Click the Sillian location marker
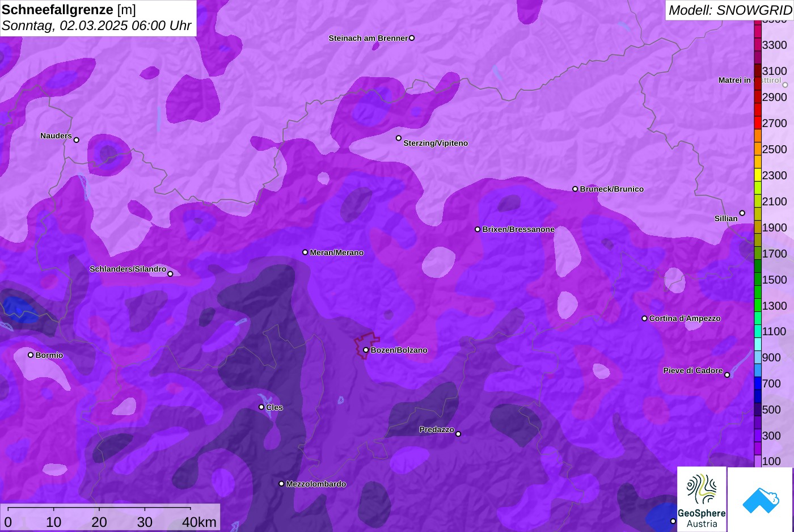The width and height of the screenshot is (794, 532). coord(742,213)
